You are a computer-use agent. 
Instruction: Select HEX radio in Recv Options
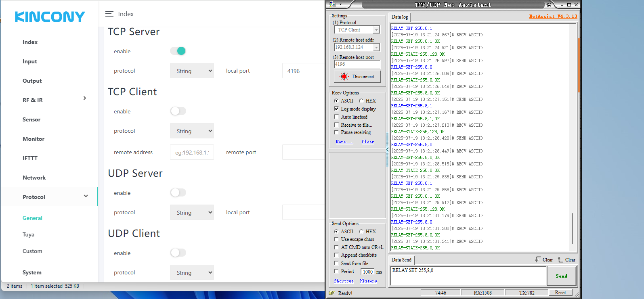point(361,101)
